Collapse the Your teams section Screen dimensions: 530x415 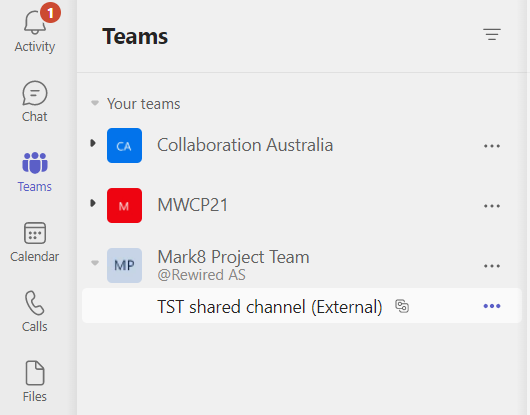95,103
